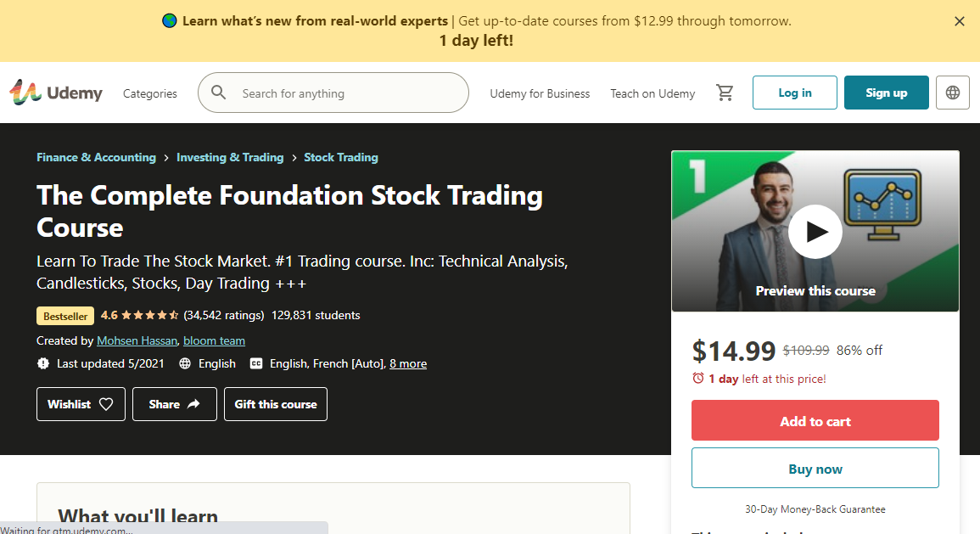The image size is (980, 534).
Task: Play the course preview video
Action: [815, 231]
